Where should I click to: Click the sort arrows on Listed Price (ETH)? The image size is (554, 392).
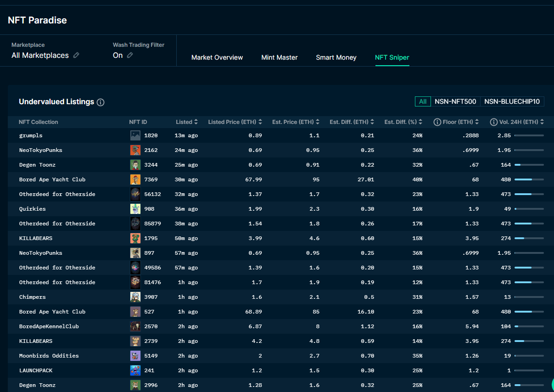(x=260, y=122)
